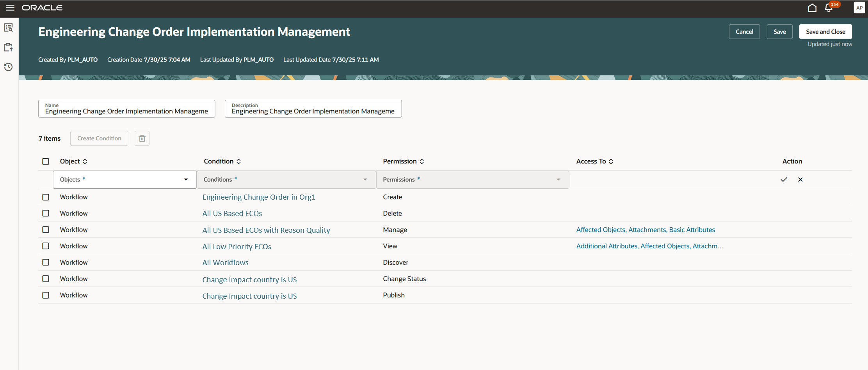Open the All Low Priority ECOs condition link

[x=237, y=246]
